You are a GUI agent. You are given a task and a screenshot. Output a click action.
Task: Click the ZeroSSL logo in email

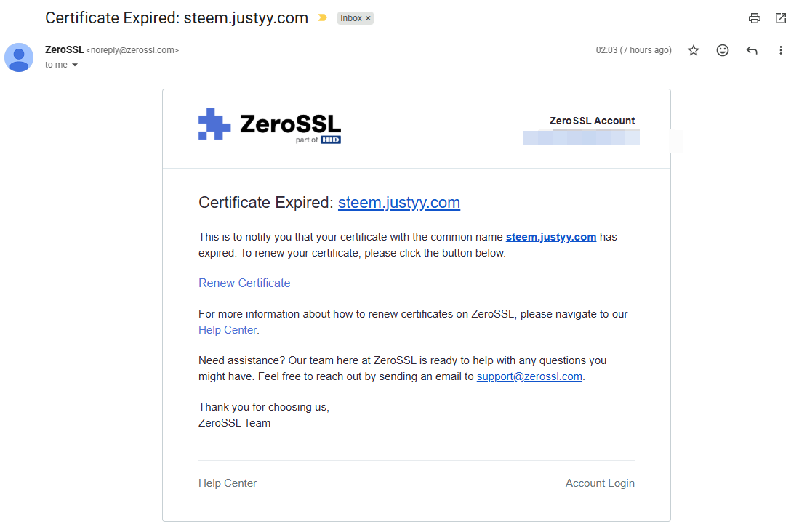coord(270,125)
